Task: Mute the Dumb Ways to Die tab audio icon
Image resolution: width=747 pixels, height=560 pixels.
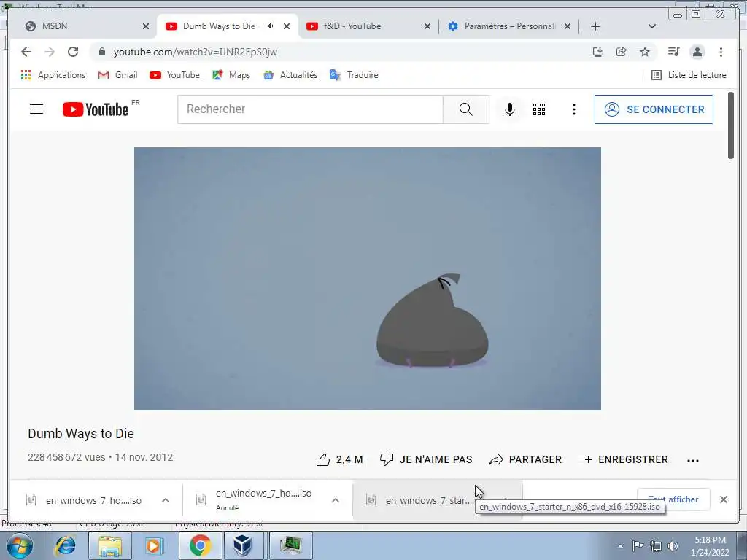Action: [x=271, y=26]
